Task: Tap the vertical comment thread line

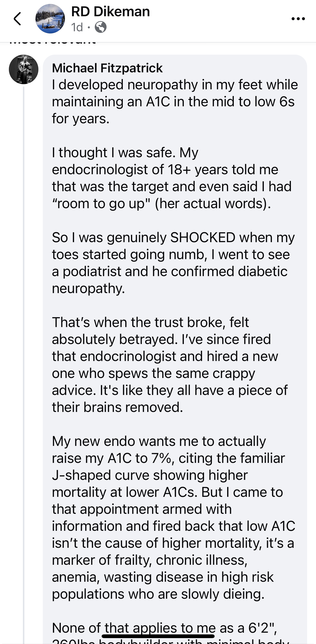Action: 24,350
